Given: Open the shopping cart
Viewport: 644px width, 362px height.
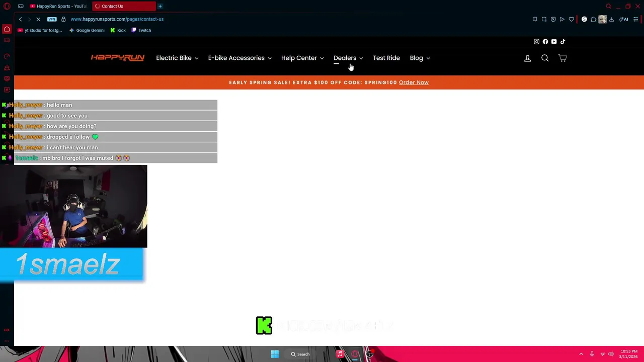Looking at the screenshot, I should 562,58.
